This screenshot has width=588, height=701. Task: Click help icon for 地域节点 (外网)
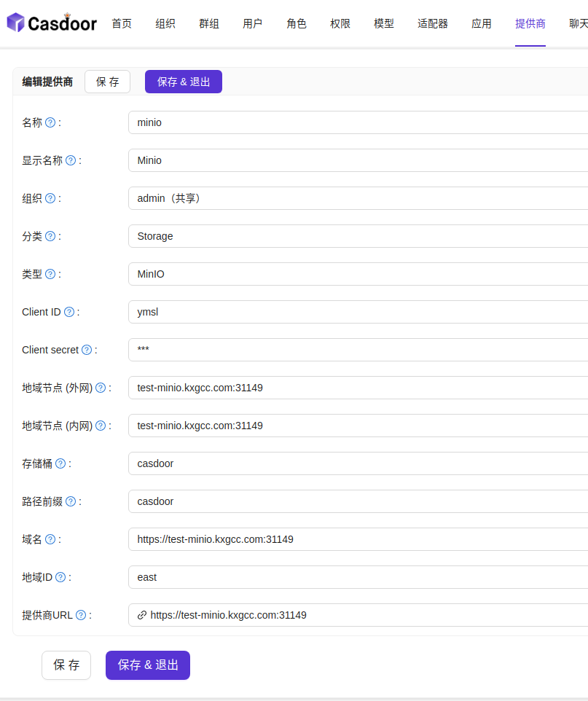coord(100,388)
